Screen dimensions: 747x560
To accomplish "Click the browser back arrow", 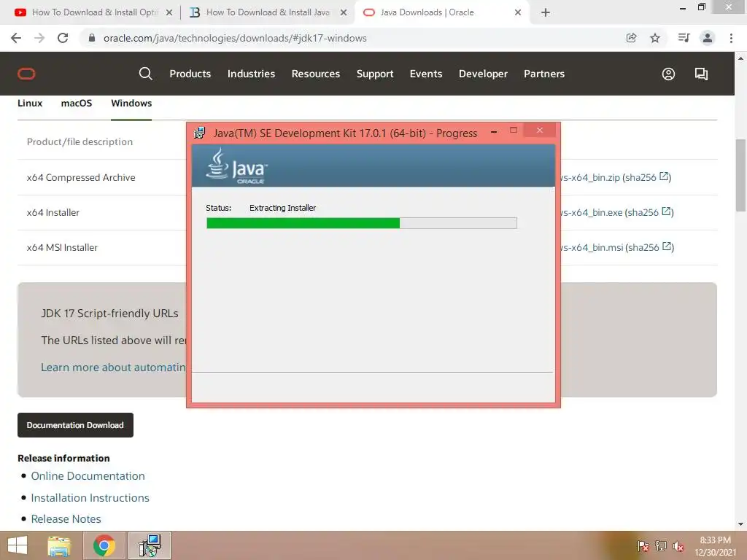I will 16,38.
